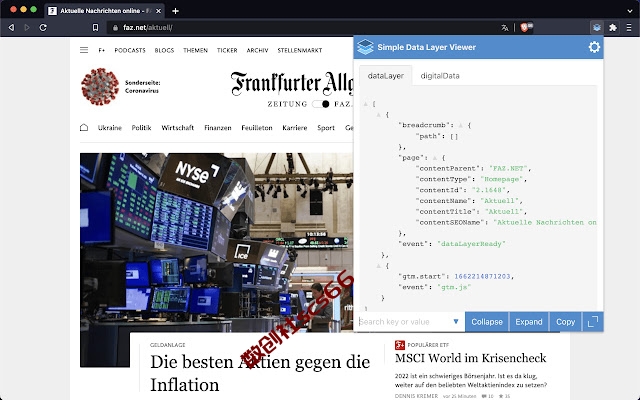Click the F+ badge beside Populärer ETF
Image resolution: width=640 pixels, height=400 pixels.
[400, 345]
